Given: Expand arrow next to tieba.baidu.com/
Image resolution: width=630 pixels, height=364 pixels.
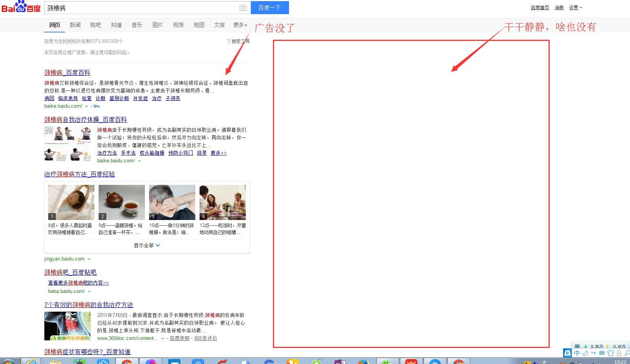Looking at the screenshot, I should 89,292.
